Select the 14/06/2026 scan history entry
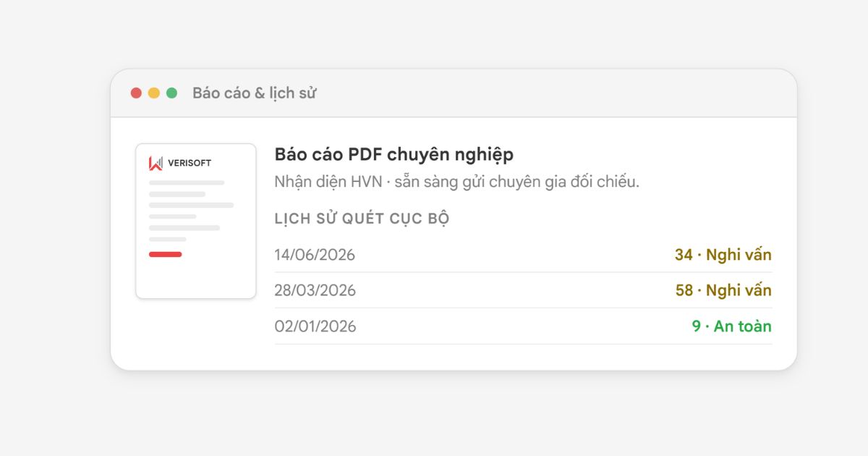 (x=523, y=255)
